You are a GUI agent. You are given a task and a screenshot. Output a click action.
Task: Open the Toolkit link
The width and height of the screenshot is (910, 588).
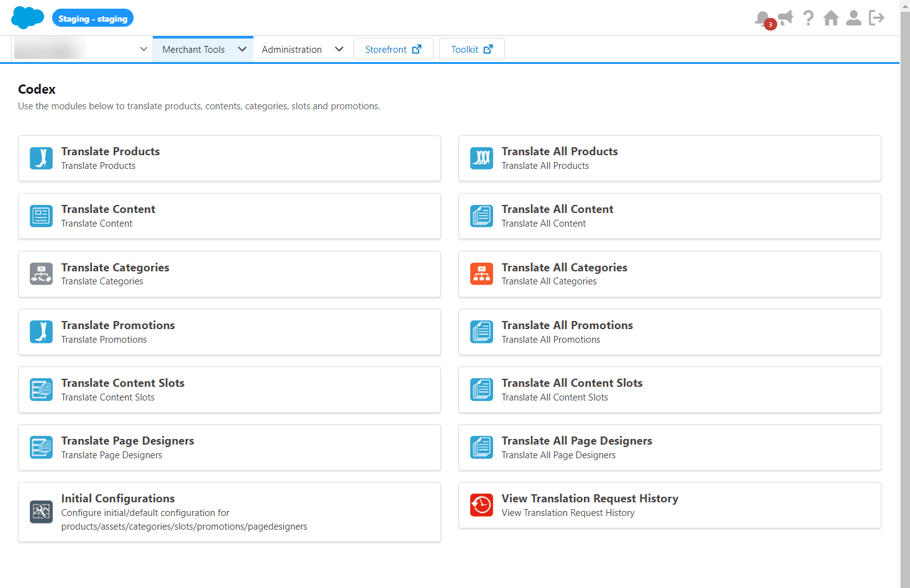(x=472, y=49)
